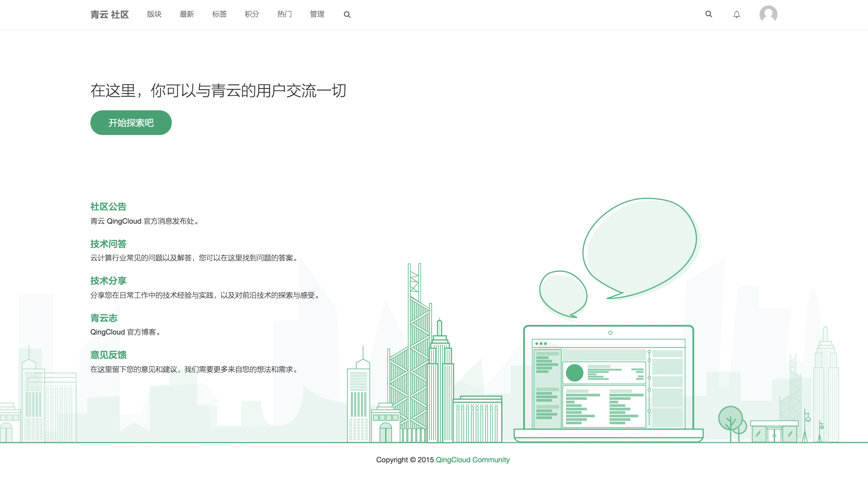The height and width of the screenshot is (481, 868).
Task: Open search via top-right magnifier icon
Action: (x=709, y=14)
